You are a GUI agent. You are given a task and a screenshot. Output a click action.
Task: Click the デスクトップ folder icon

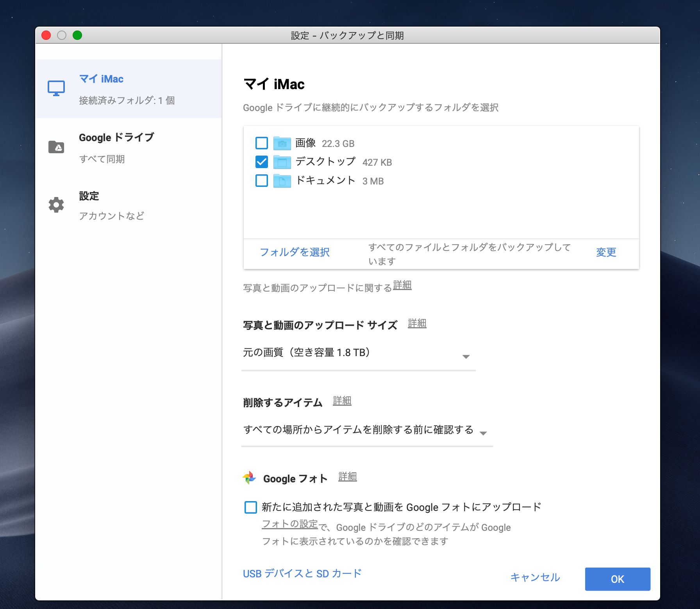coord(282,162)
